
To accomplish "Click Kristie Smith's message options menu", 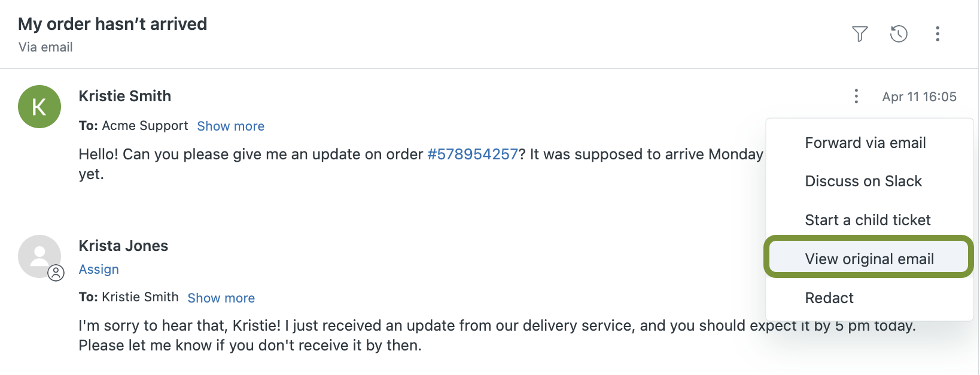I will (856, 96).
